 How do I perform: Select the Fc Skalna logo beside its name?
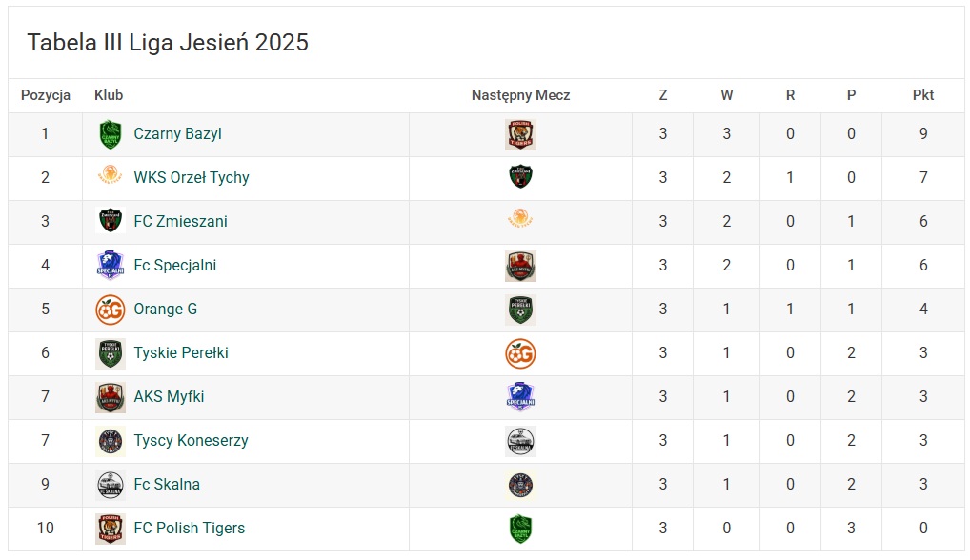(x=111, y=485)
